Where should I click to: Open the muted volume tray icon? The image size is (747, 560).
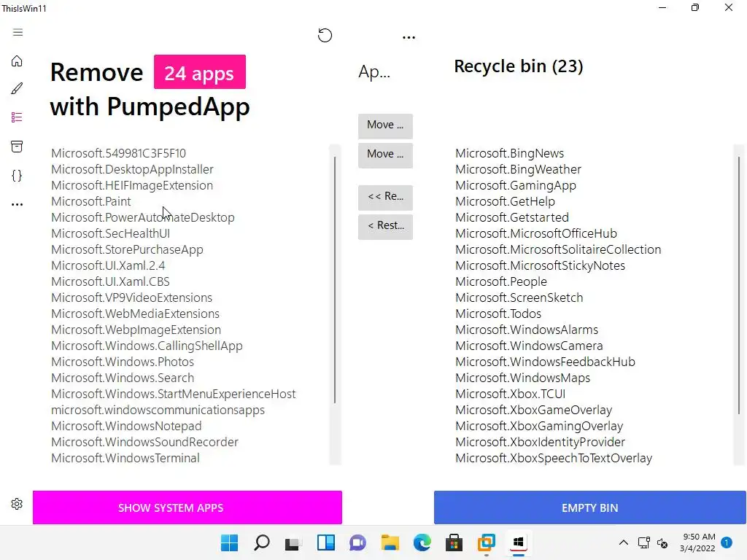[662, 542]
